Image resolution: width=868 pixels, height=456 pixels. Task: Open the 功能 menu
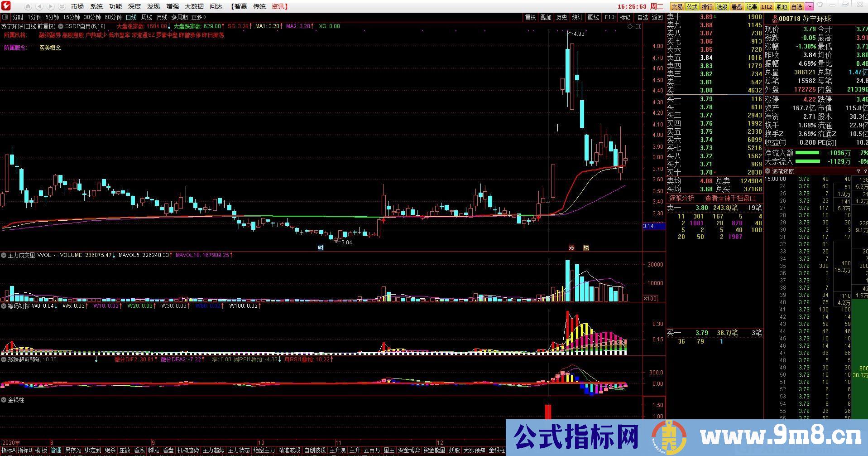tap(115, 6)
